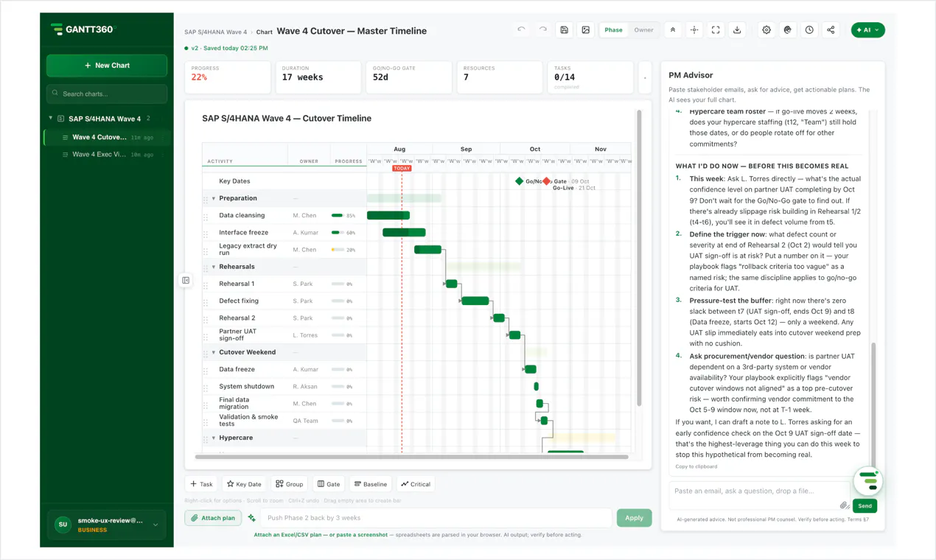This screenshot has height=560, width=936.
Task: Click Data cleansing drag handle
Action: tap(206, 217)
